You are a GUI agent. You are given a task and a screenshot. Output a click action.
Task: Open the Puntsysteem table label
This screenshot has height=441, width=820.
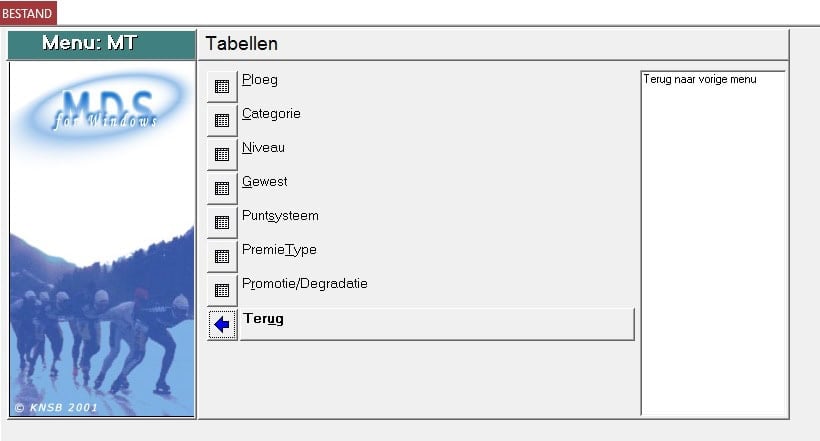click(x=280, y=215)
